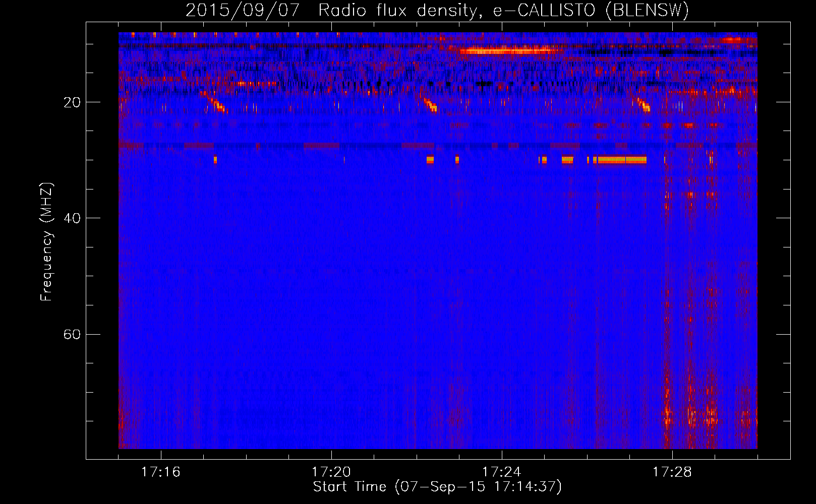Click the '40' frequency tick label
Screen dimensions: 816x504
[72, 218]
